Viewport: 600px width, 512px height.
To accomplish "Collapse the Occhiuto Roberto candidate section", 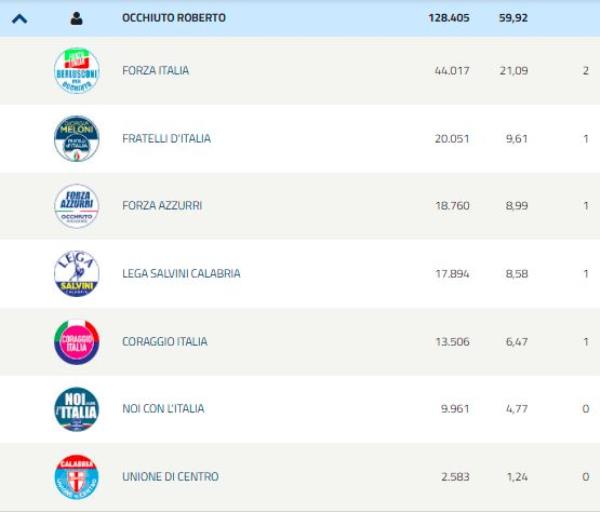I will pos(19,18).
